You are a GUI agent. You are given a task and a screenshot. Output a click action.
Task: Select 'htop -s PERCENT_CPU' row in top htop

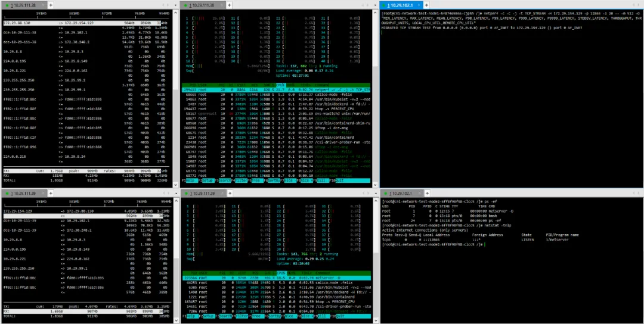[276, 108]
